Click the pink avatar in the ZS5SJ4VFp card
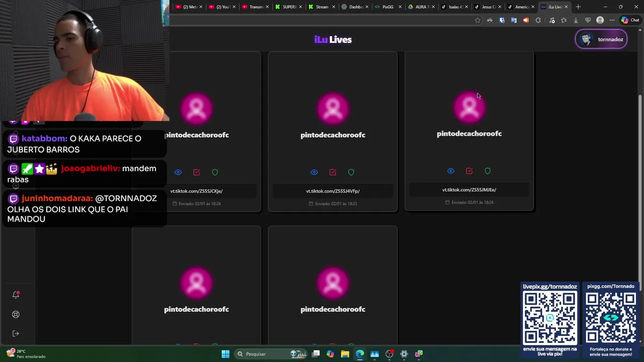644x362 pixels. point(333,108)
